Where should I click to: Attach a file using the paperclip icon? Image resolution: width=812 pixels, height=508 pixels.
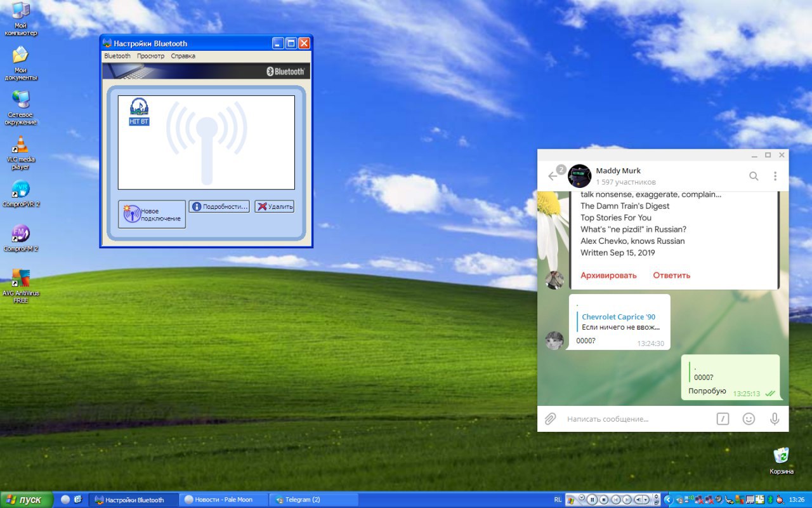click(x=550, y=419)
